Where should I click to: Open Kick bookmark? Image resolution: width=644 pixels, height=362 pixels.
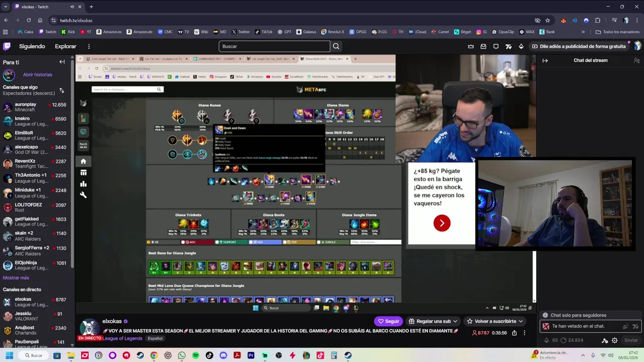click(68, 32)
